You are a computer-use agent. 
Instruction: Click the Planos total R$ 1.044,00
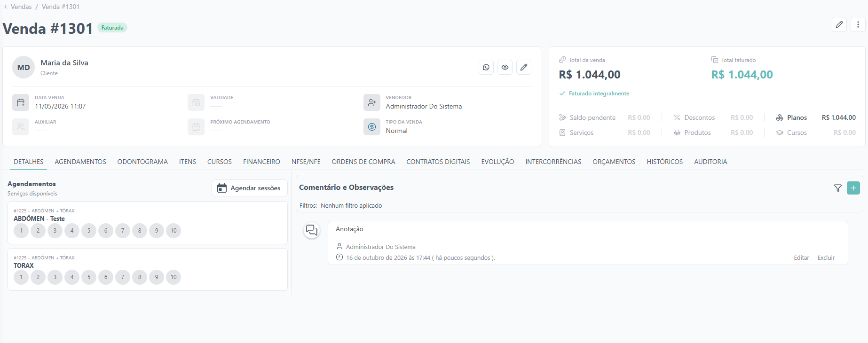point(839,117)
